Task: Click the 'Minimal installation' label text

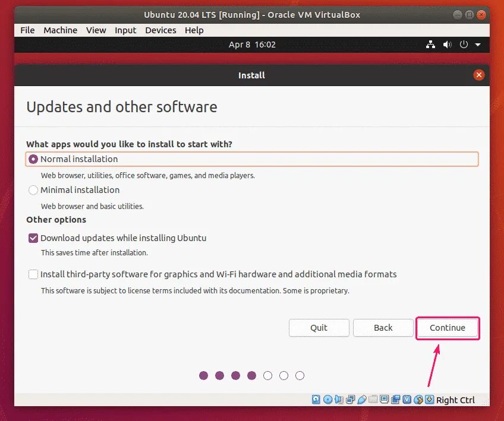Action: pos(80,190)
